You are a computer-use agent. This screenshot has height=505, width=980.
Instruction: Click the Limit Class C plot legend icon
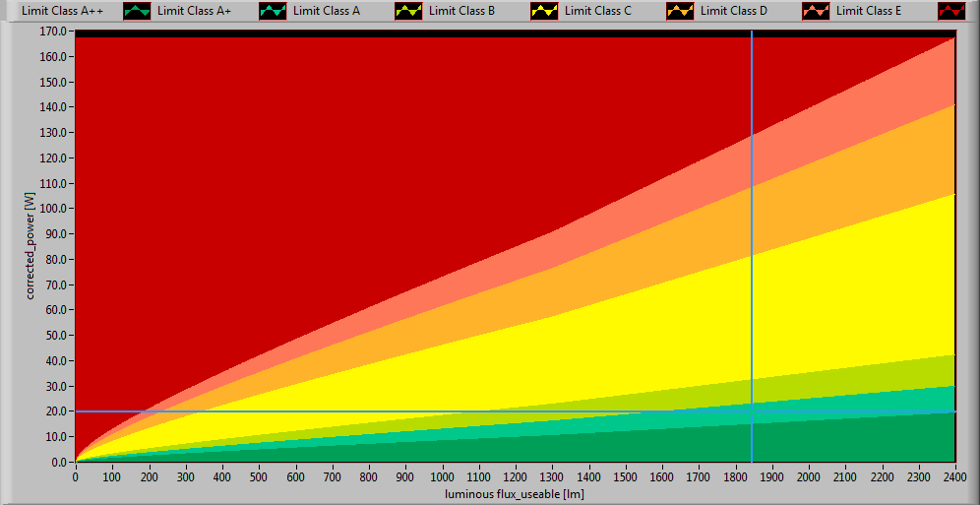coord(680,12)
